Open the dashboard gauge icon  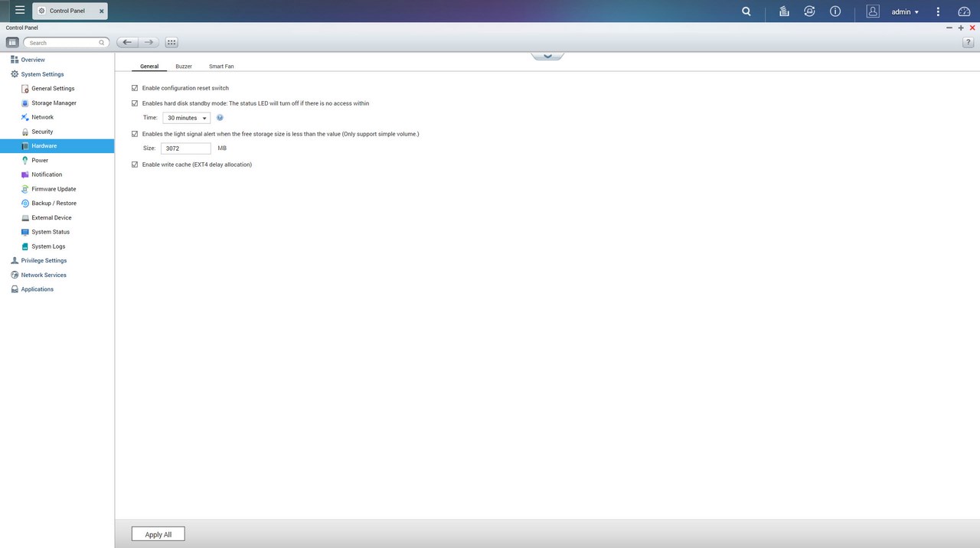(x=964, y=11)
